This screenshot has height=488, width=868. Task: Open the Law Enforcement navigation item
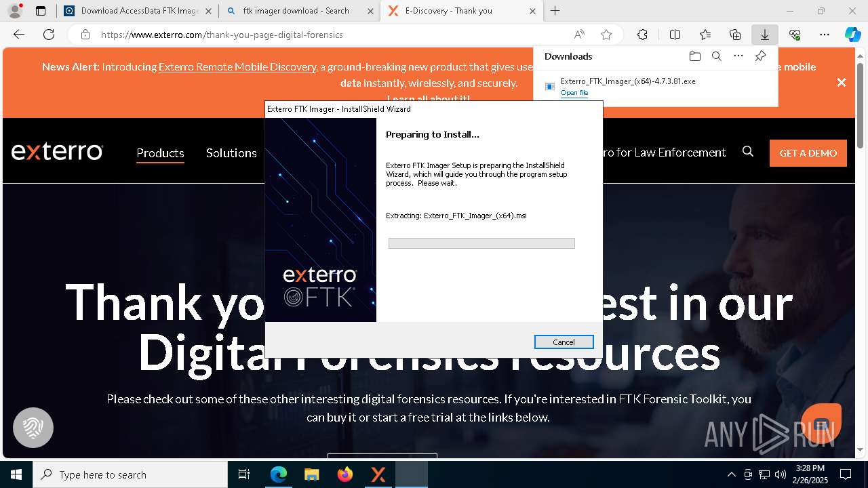click(x=665, y=152)
